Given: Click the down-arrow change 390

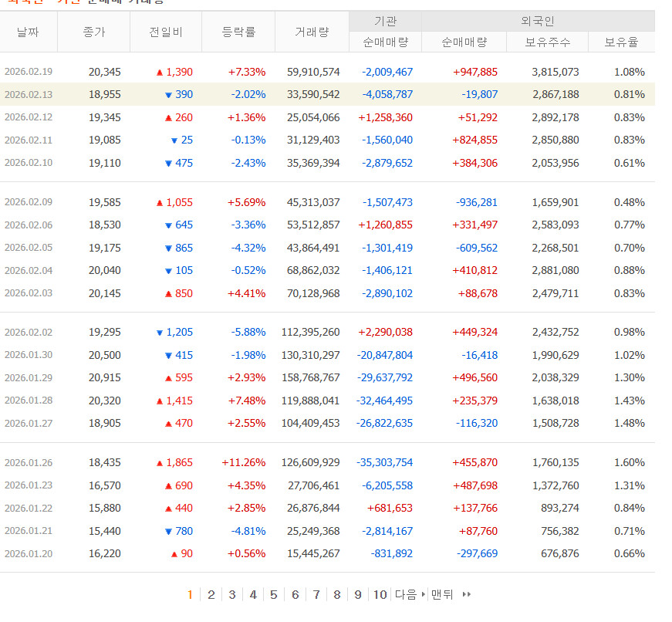Looking at the screenshot, I should [x=179, y=94].
